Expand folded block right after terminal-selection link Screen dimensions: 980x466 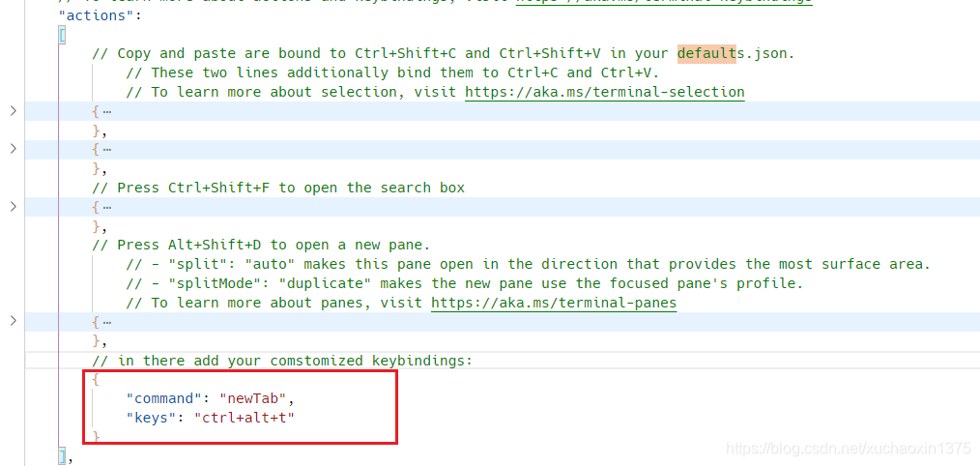[x=14, y=111]
